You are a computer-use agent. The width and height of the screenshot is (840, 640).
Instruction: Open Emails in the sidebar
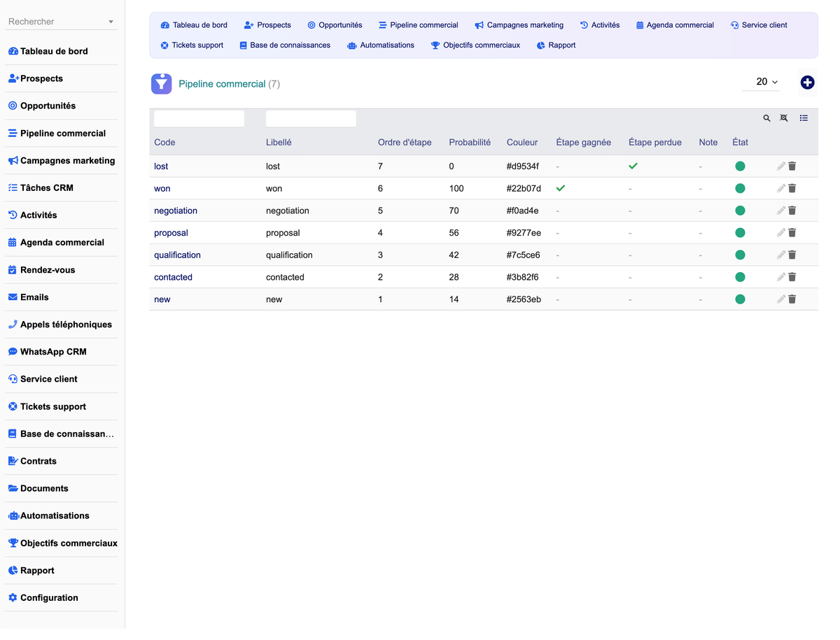[x=61, y=297]
